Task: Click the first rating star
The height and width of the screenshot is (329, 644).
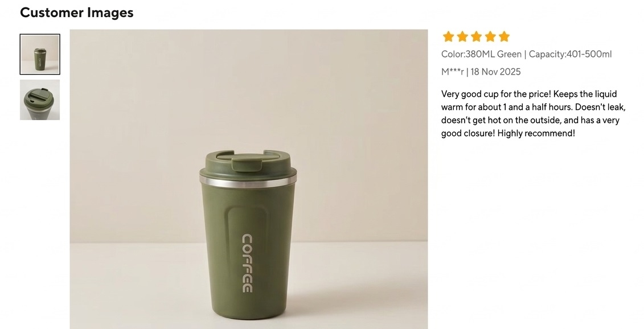Action: (x=449, y=36)
